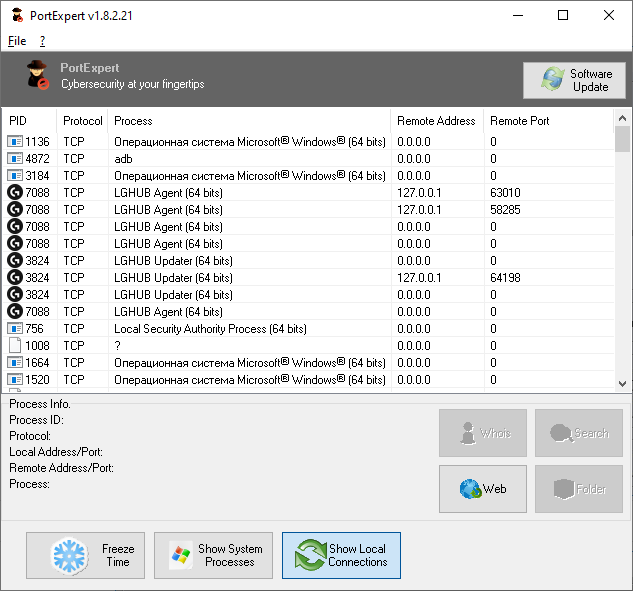This screenshot has width=633, height=591.
Task: Click remote port value 58285
Action: coord(505,210)
